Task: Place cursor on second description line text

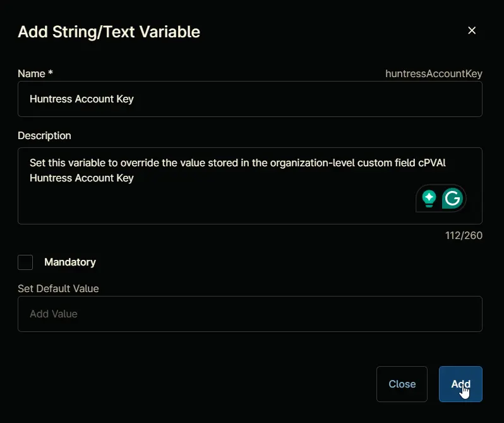Action: [81, 178]
